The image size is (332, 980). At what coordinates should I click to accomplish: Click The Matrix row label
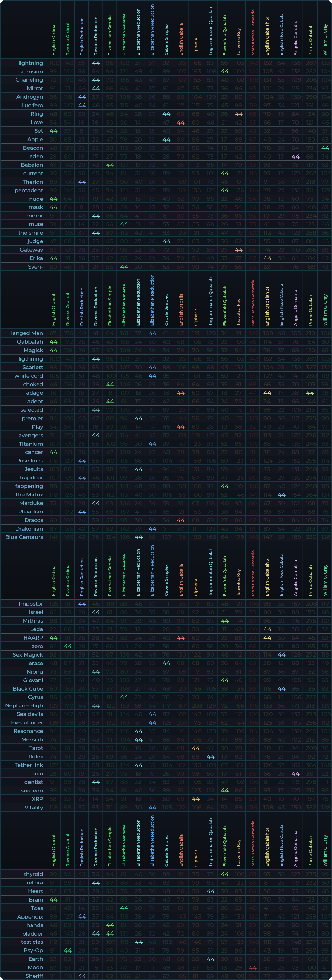[29, 495]
